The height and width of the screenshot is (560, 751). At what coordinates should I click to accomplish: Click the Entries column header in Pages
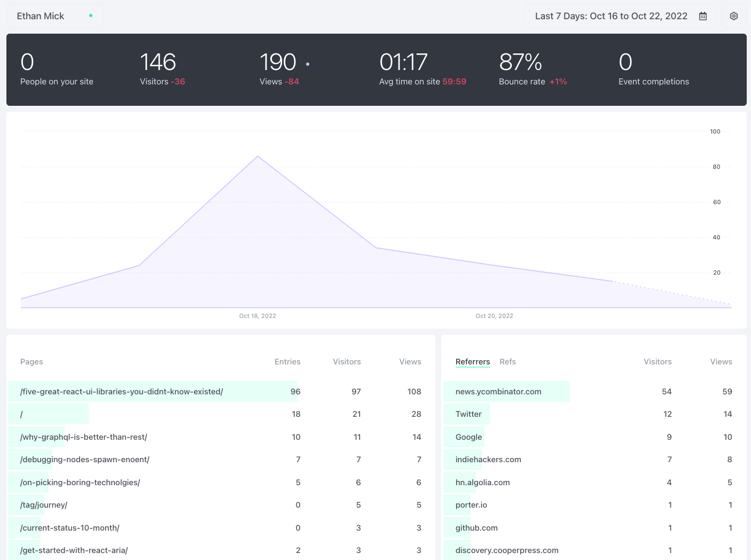click(287, 362)
